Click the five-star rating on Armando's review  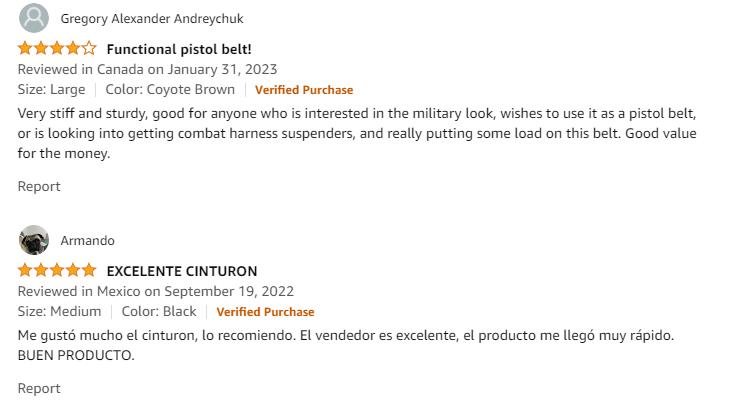(x=57, y=270)
